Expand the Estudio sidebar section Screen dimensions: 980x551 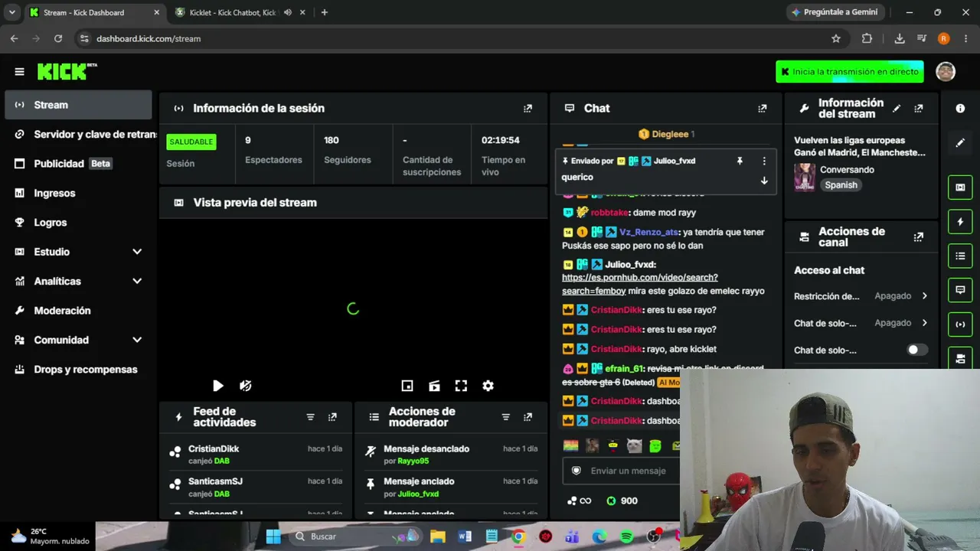(x=137, y=252)
